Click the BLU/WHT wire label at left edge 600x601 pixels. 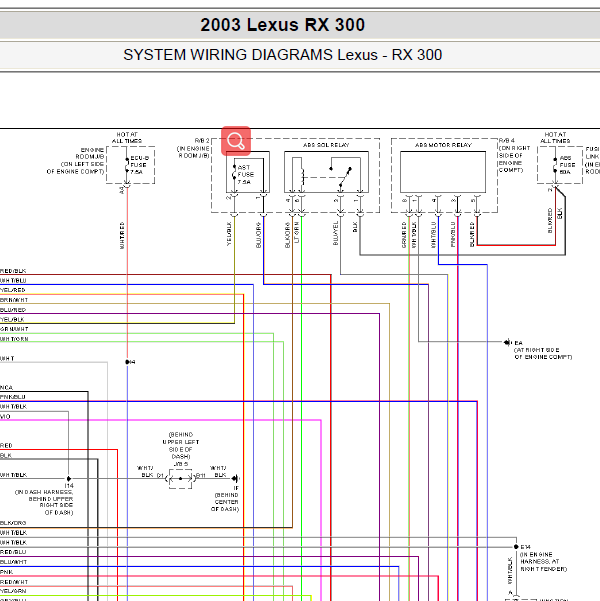[x=13, y=562]
